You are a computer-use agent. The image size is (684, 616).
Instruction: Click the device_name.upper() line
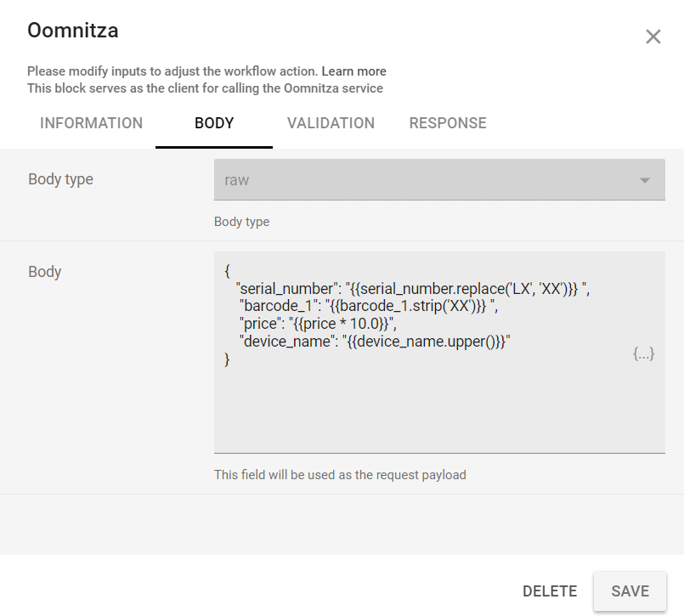pyautogui.click(x=374, y=342)
